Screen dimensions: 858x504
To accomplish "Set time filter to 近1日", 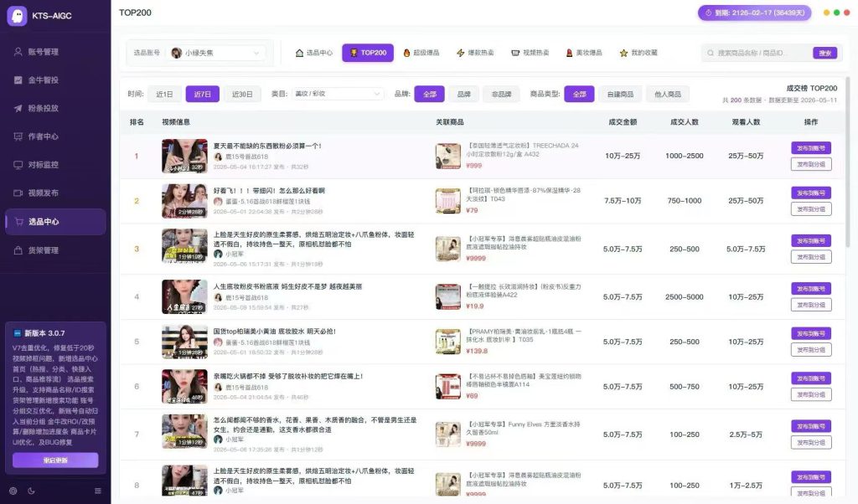I will tap(164, 94).
